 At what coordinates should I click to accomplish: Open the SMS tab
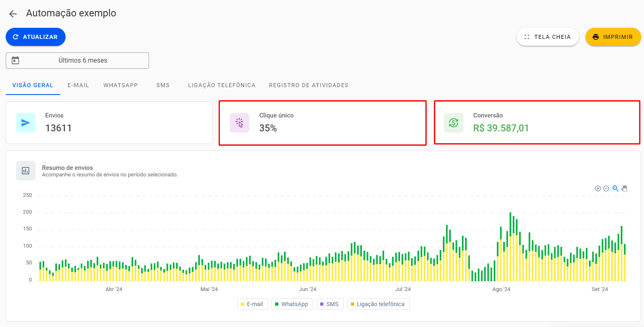pyautogui.click(x=163, y=85)
